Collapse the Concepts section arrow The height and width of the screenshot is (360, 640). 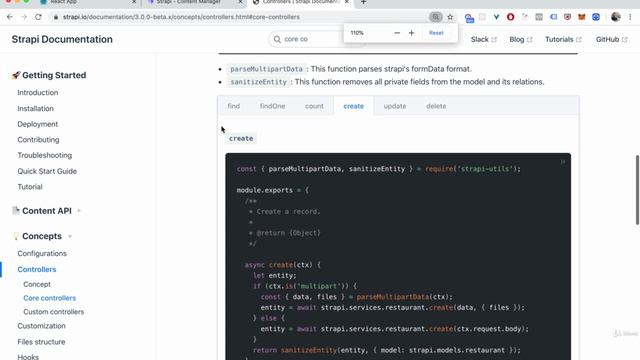[70, 236]
